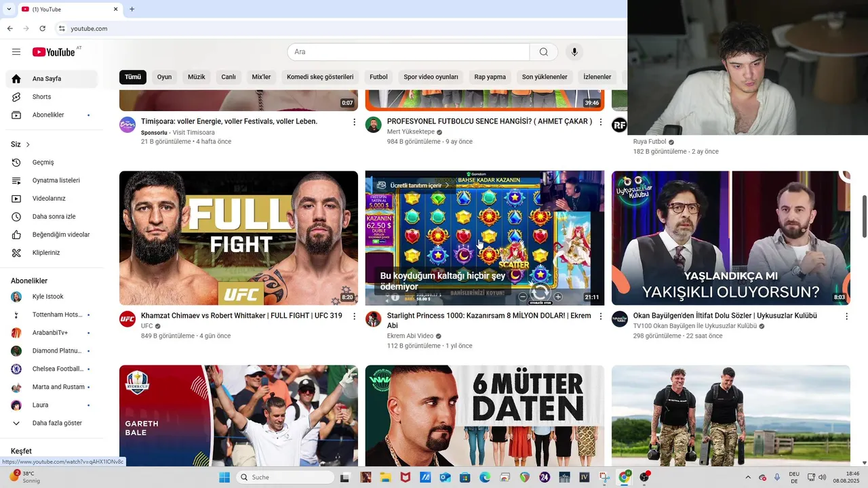868x488 pixels.
Task: Select the Futbol filter chip
Action: pyautogui.click(x=378, y=77)
